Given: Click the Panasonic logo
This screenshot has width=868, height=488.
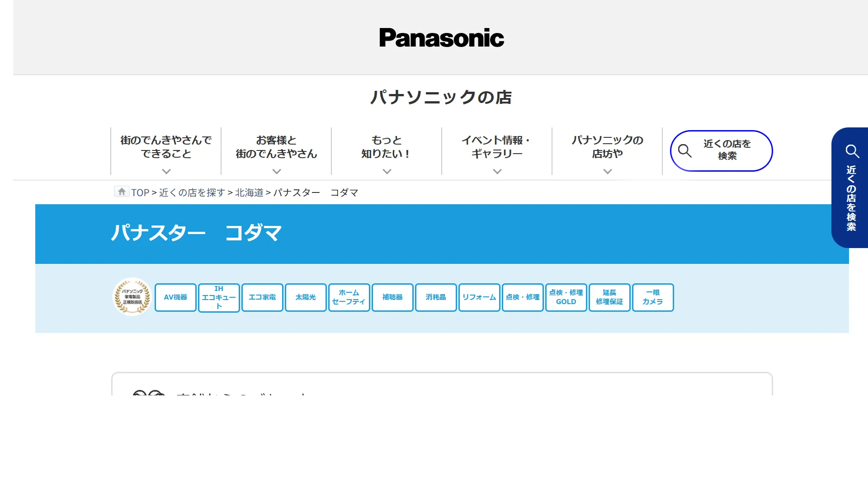Looking at the screenshot, I should tap(441, 38).
